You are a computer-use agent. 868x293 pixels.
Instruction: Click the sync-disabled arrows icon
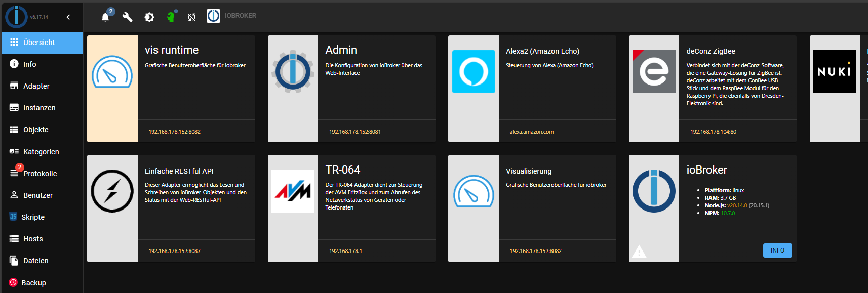point(192,17)
